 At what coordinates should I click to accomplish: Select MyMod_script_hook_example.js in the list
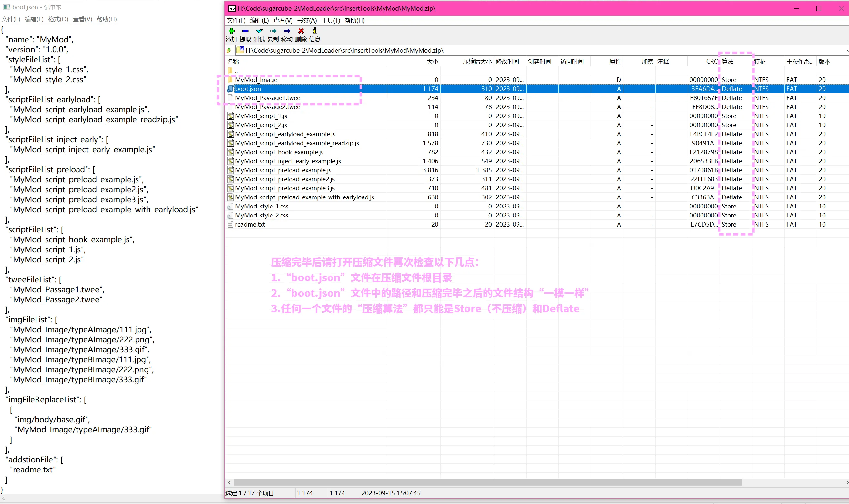click(x=279, y=152)
